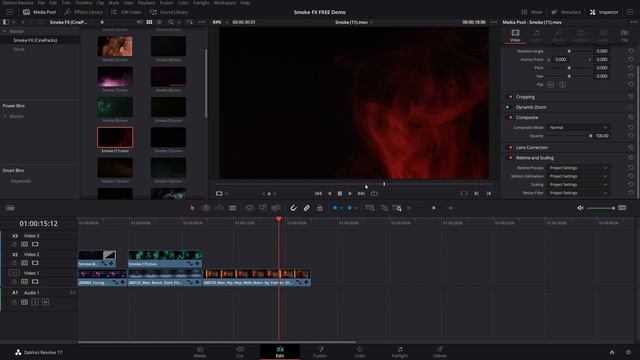Screen dimensions: 640x360
Task: Open Timeline View Options icon
Action: pos(10,208)
